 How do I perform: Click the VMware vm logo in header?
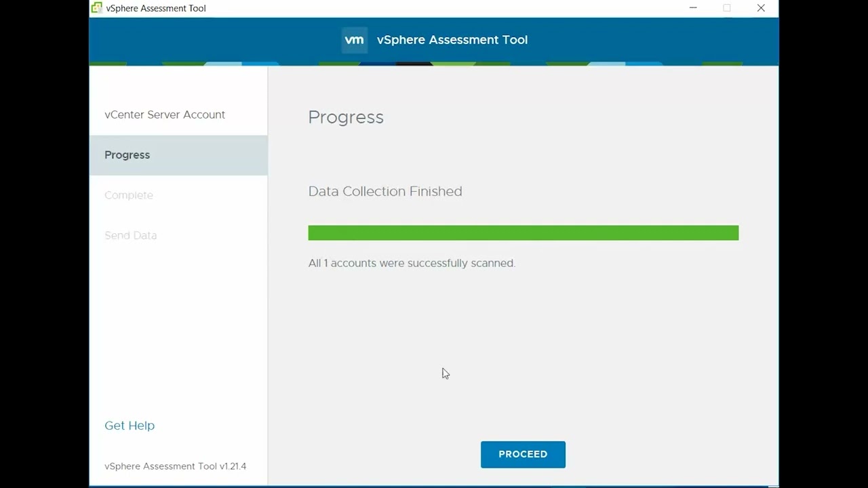[x=354, y=40]
